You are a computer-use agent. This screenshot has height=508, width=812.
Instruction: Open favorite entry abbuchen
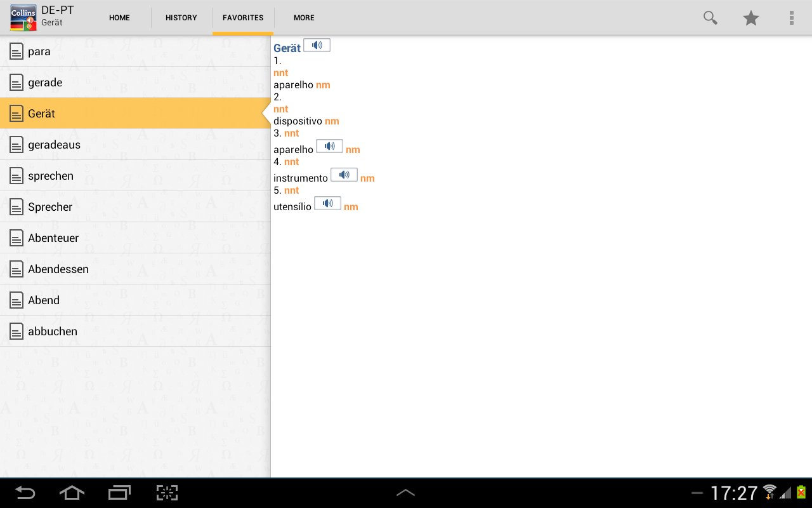135,331
